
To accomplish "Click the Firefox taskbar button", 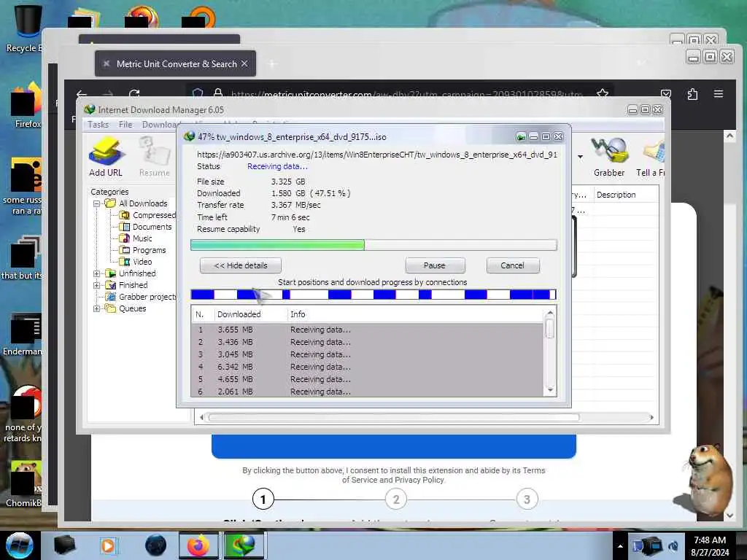I will (198, 545).
